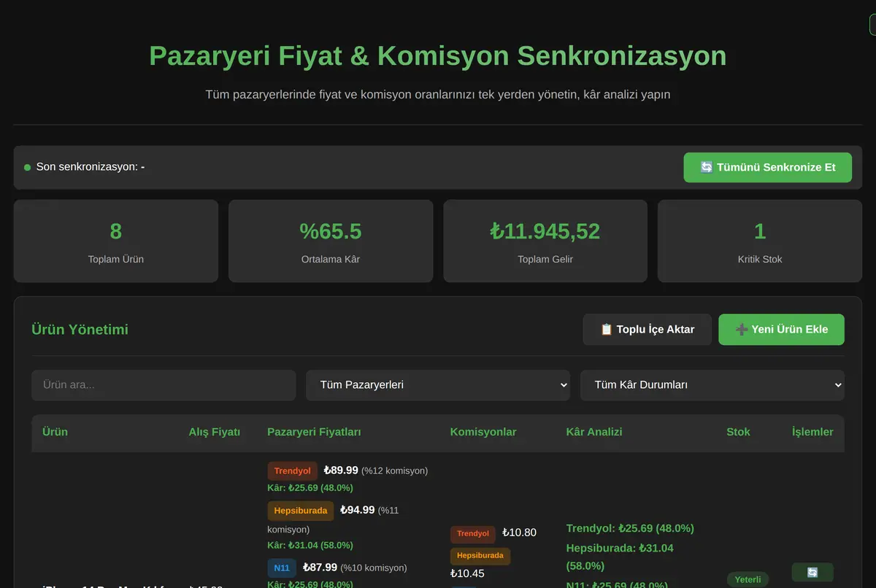This screenshot has width=876, height=588.
Task: Open the Toplu İçe Aktar dialog
Action: [x=647, y=329]
